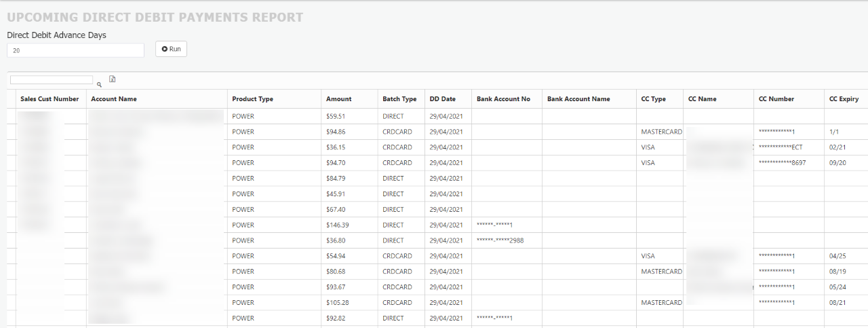This screenshot has height=328, width=868.
Task: Click the bank account number ending in 2988
Action: pyautogui.click(x=500, y=240)
